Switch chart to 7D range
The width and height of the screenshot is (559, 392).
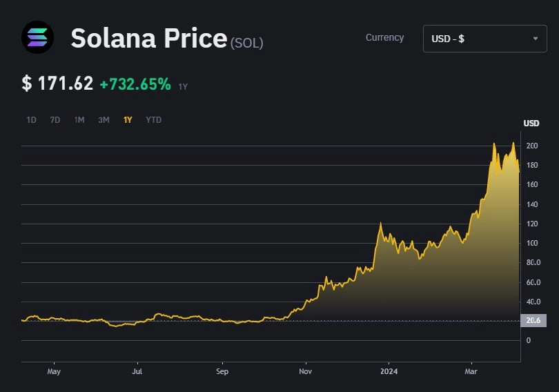pyautogui.click(x=55, y=119)
